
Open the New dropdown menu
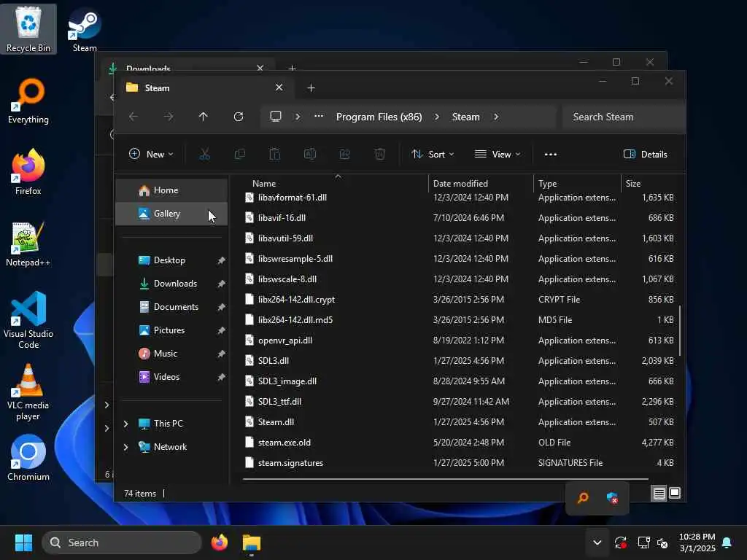pos(152,155)
